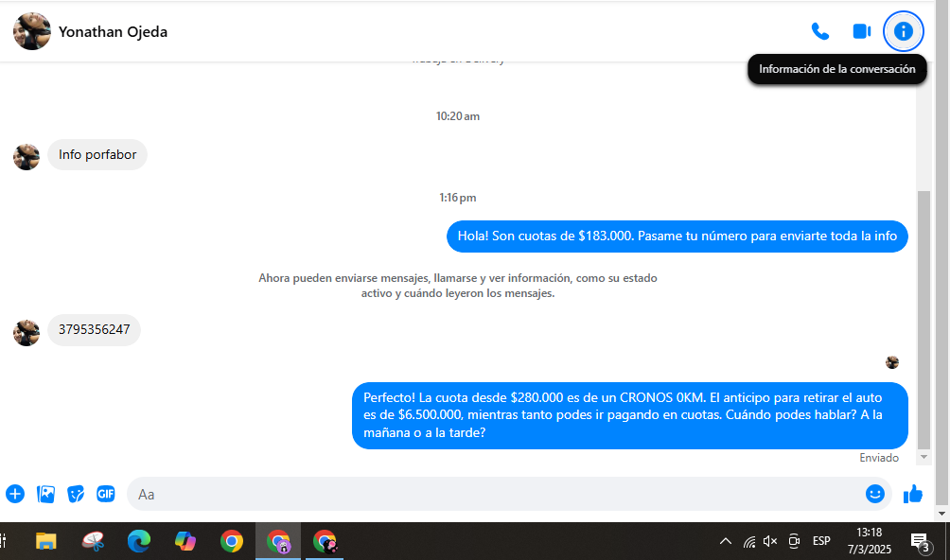950x560 pixels.
Task: Focus the Aa message input field
Action: click(494, 494)
